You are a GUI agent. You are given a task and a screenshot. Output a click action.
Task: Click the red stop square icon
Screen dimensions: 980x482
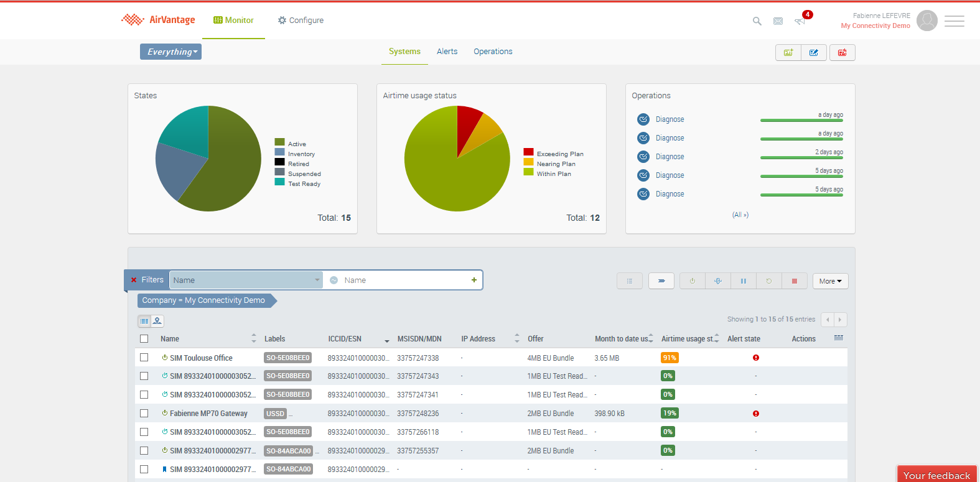794,281
